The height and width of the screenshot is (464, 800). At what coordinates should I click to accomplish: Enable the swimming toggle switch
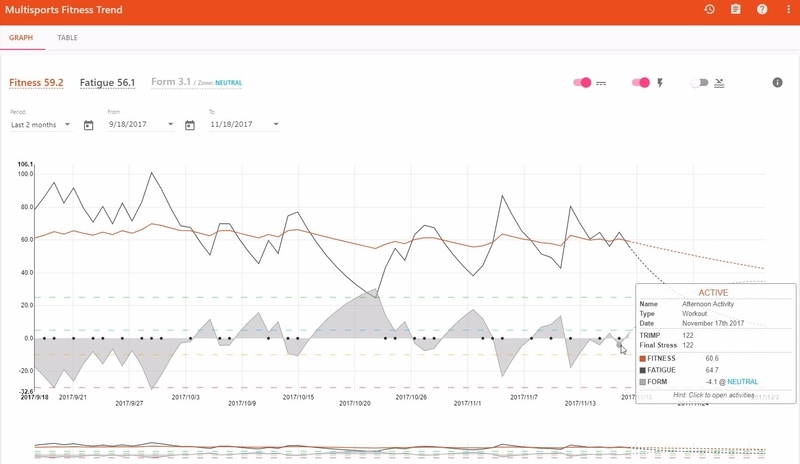pos(699,82)
